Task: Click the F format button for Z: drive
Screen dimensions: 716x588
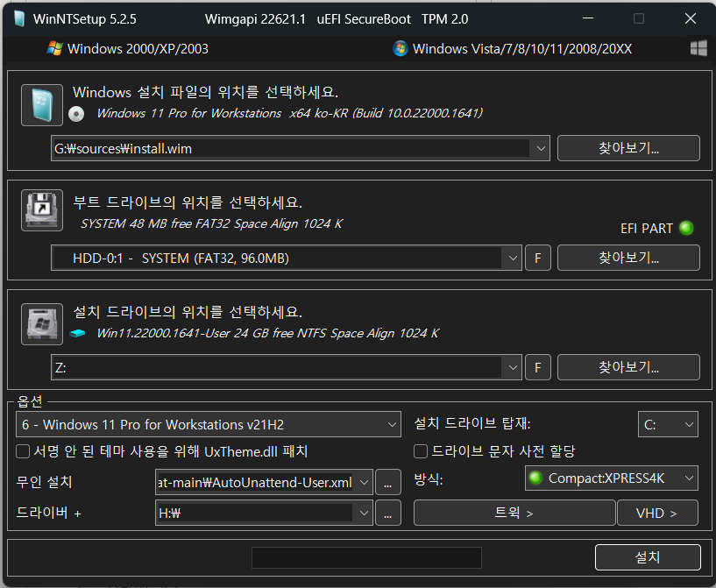Action: [x=538, y=367]
